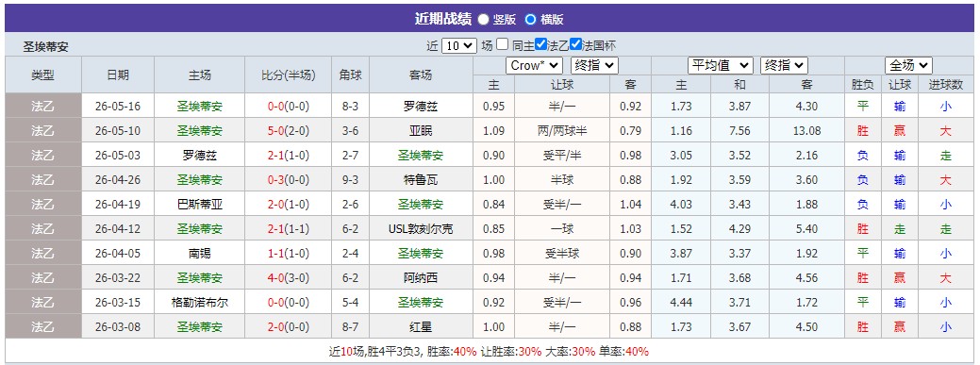The width and height of the screenshot is (980, 365).
Task: Open the 5-0(2-0) score link
Action: (x=288, y=130)
